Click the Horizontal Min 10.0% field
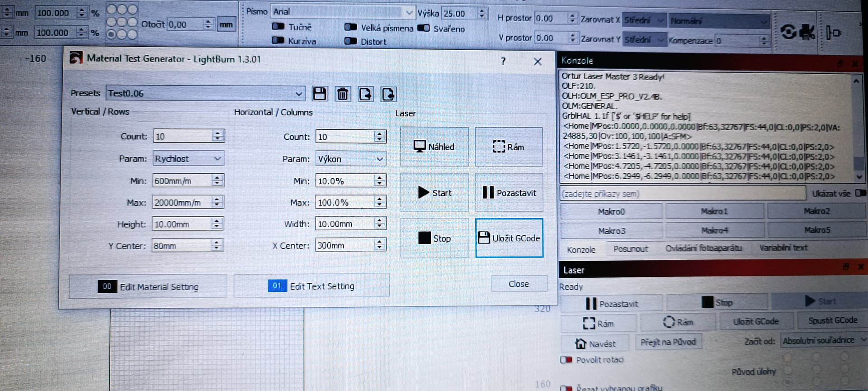The image size is (868, 391). (x=345, y=181)
